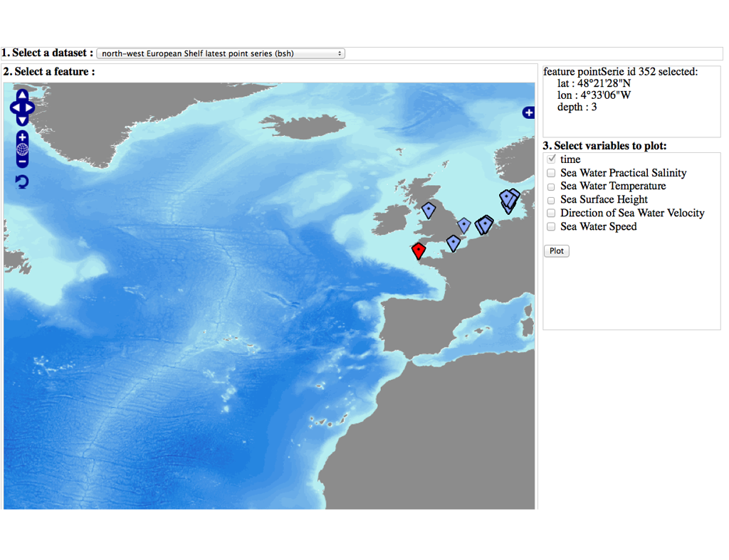Enable the Sea Water Speed checkbox
This screenshot has height=560, width=729.
[x=551, y=227]
